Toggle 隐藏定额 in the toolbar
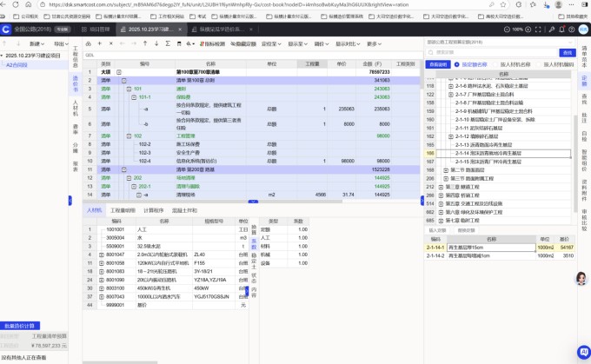The image size is (591, 364). [243, 43]
